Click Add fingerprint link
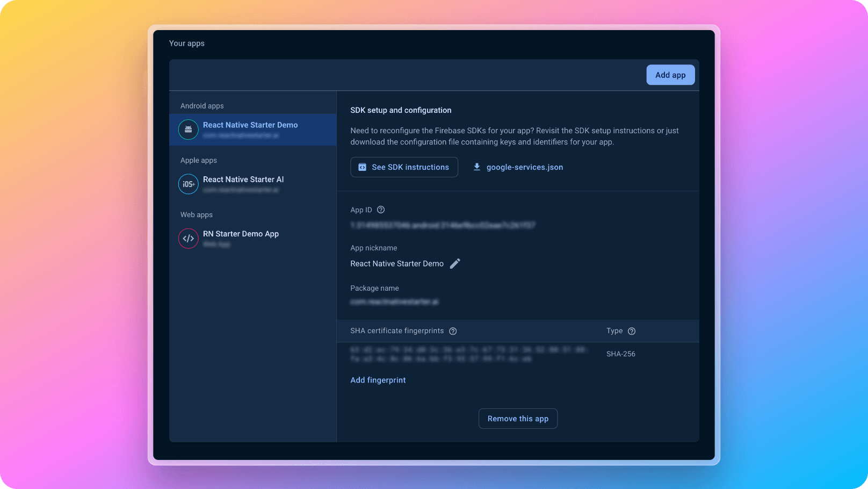The height and width of the screenshot is (489, 868). (x=378, y=380)
